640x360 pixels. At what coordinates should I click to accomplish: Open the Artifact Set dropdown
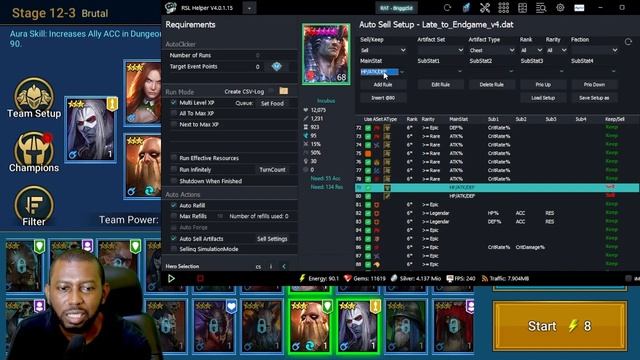point(440,50)
